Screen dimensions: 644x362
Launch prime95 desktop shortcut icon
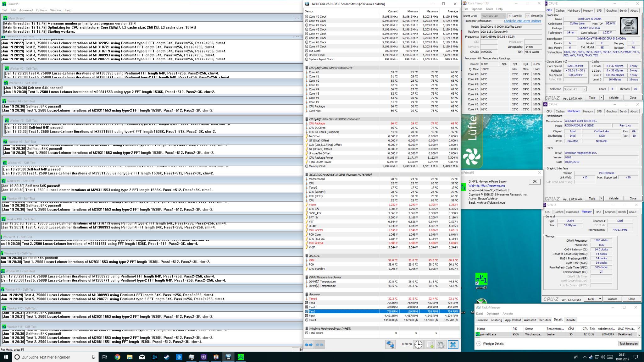[481, 281]
